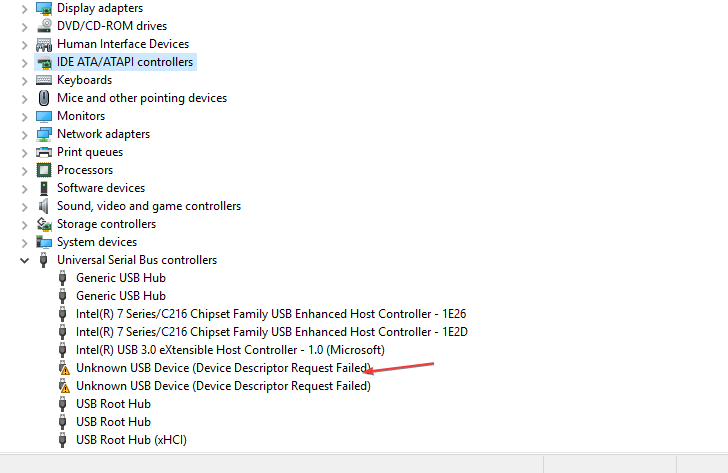Image resolution: width=728 pixels, height=473 pixels.
Task: Click the Mice and other pointing devices icon
Action: [x=44, y=98]
